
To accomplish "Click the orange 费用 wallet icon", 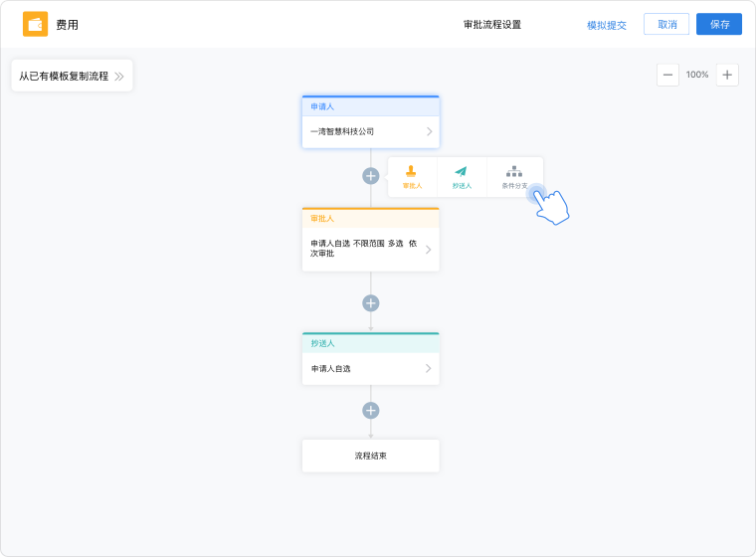I will click(x=35, y=24).
